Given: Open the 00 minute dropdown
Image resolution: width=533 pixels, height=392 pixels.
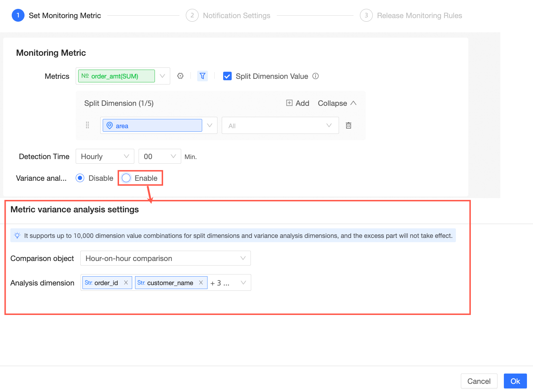Looking at the screenshot, I should pyautogui.click(x=160, y=156).
